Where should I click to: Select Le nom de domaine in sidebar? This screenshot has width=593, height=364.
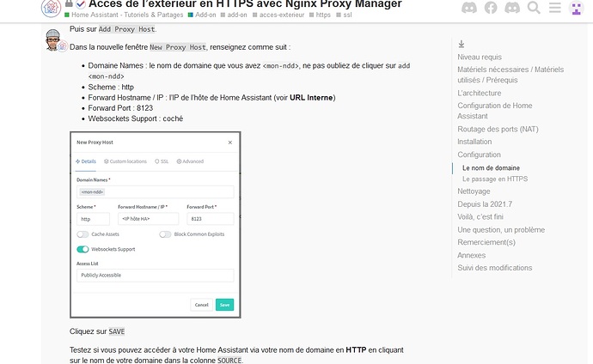click(x=491, y=167)
